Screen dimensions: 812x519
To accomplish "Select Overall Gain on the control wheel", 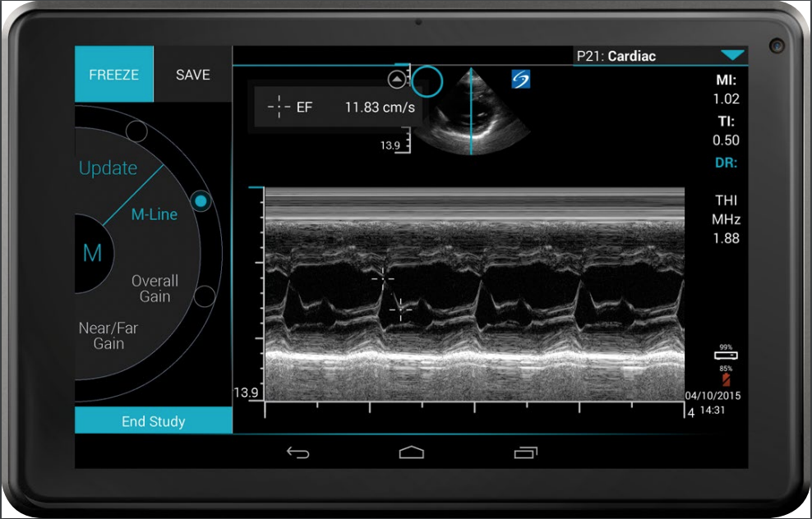I will coord(155,288).
